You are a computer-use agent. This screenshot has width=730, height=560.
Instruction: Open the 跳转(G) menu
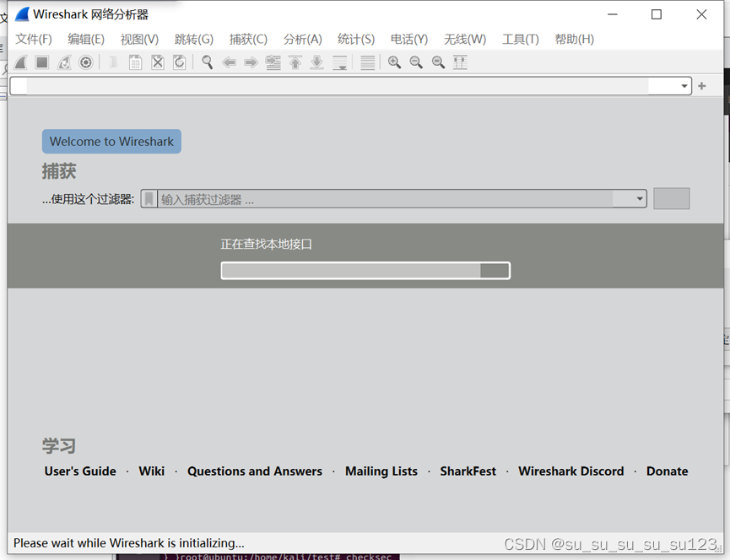click(194, 39)
